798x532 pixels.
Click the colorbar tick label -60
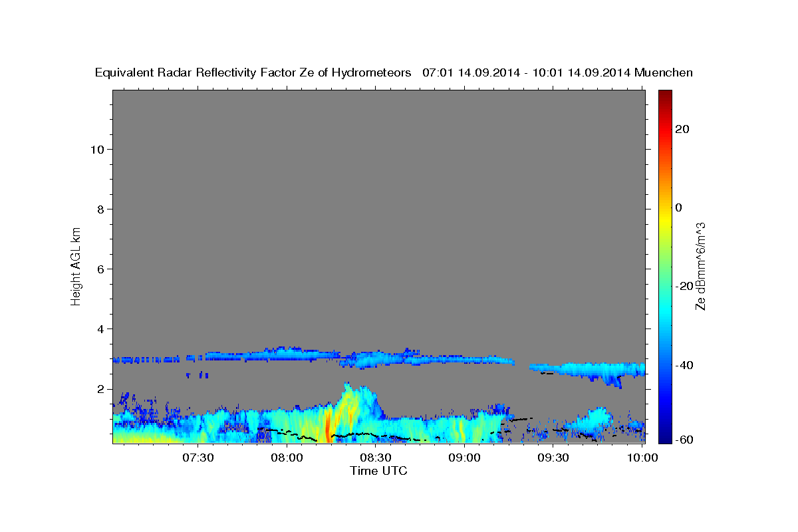(684, 440)
